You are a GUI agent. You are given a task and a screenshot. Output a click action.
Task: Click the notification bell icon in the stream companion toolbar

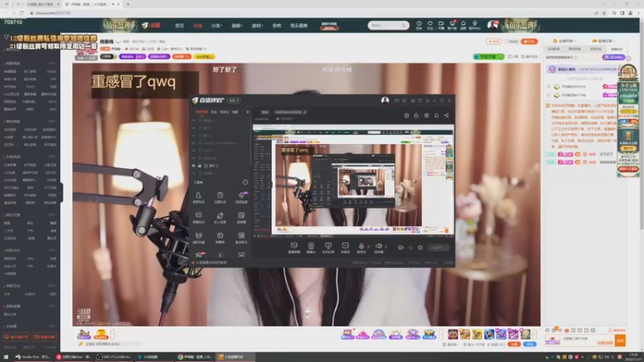pos(436,115)
